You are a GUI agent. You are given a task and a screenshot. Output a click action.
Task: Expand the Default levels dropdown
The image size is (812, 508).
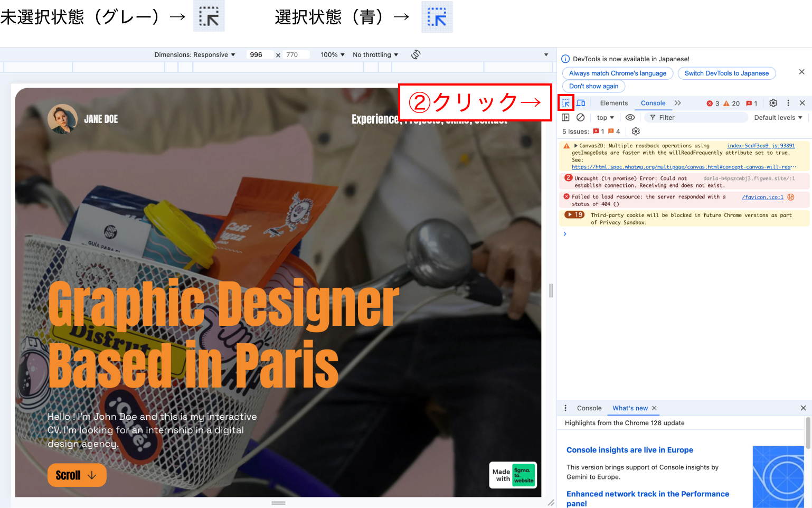coord(778,117)
